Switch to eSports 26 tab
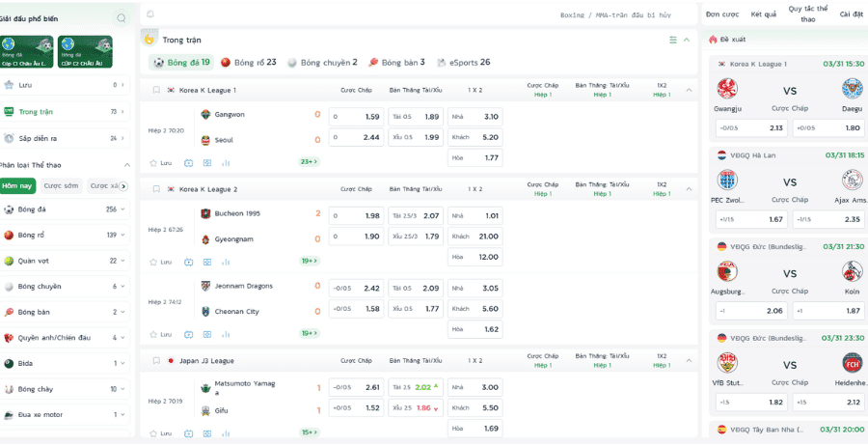Viewport: 868px width, 446px height. coord(463,63)
